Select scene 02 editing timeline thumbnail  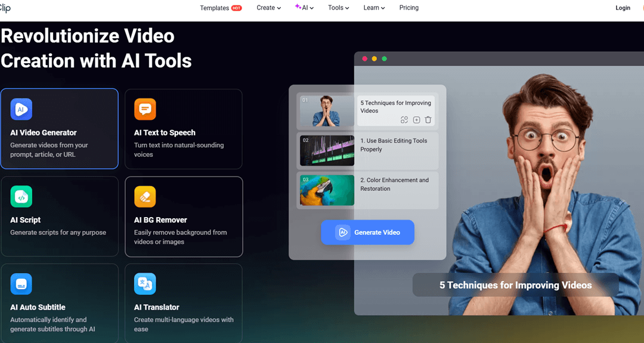tap(327, 151)
